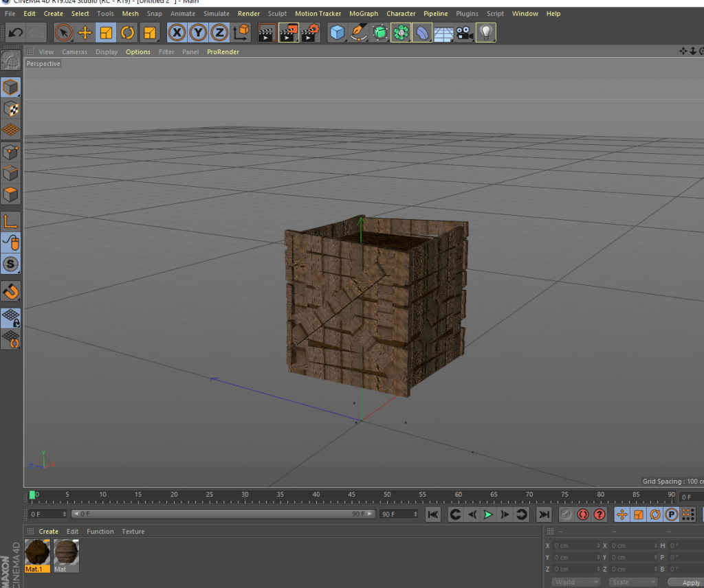Click the Apply button in coordinates panel
This screenshot has width=704, height=588.
click(690, 583)
